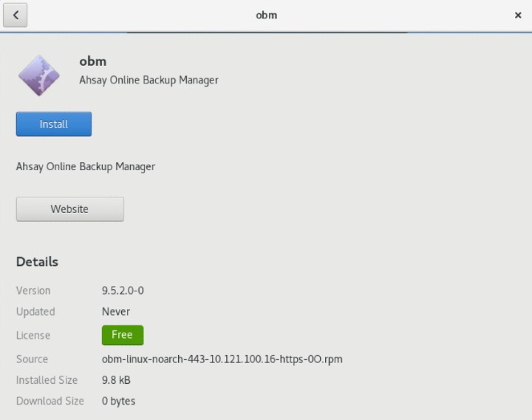The height and width of the screenshot is (420, 532).
Task: Close the obm window
Action: point(517,15)
